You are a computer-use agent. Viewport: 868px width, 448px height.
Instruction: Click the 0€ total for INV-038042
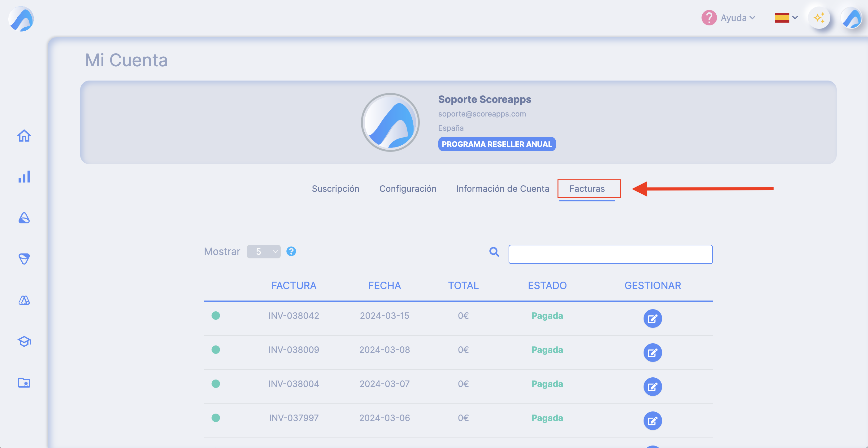[463, 315]
